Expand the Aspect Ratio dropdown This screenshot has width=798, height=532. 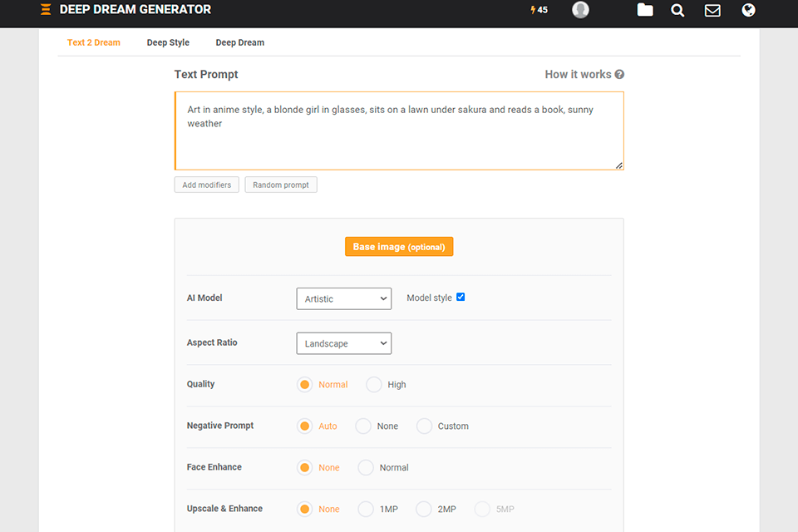(343, 343)
